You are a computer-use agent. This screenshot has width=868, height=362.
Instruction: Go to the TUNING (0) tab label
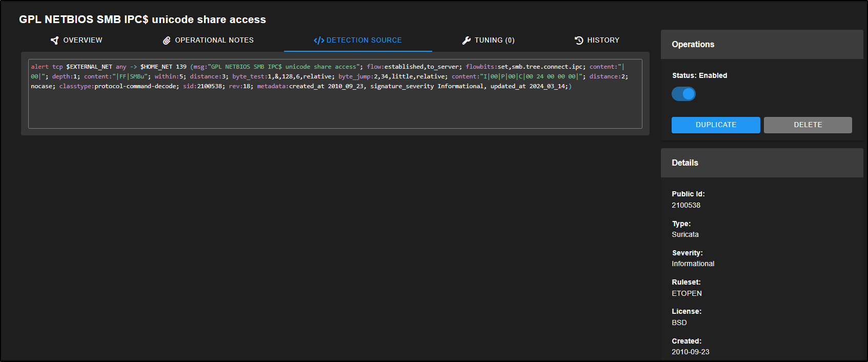tap(494, 40)
